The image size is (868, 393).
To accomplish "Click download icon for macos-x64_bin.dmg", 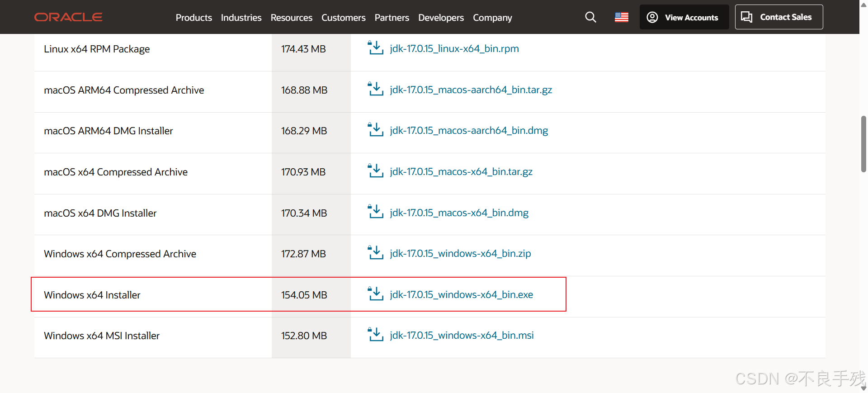I will pyautogui.click(x=375, y=211).
